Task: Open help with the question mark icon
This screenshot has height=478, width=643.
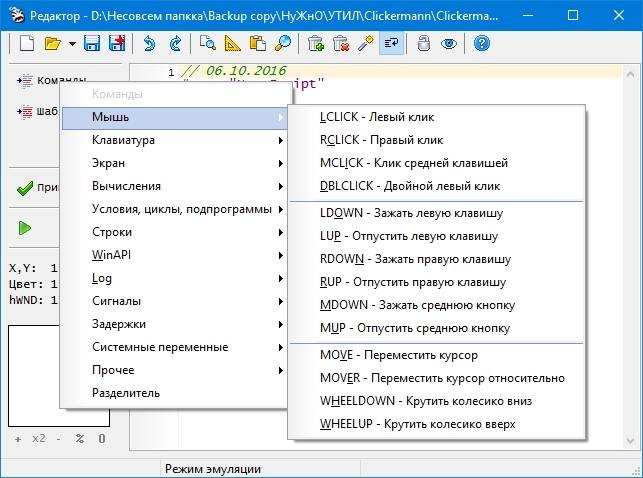Action: [482, 43]
